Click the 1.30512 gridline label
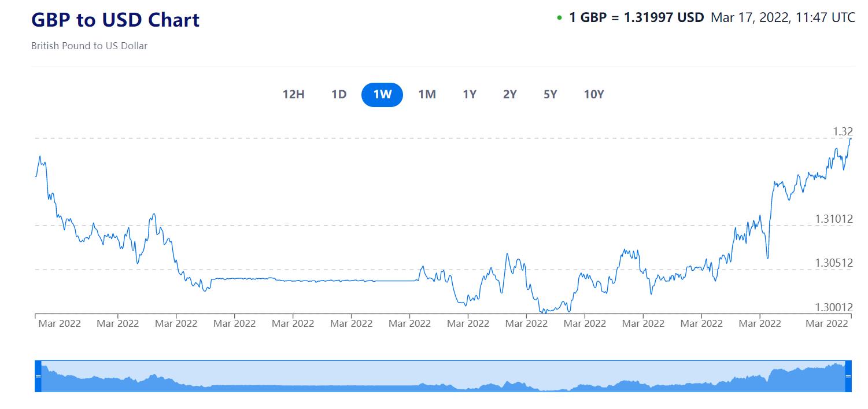Image resolution: width=868 pixels, height=409 pixels. coord(834,263)
